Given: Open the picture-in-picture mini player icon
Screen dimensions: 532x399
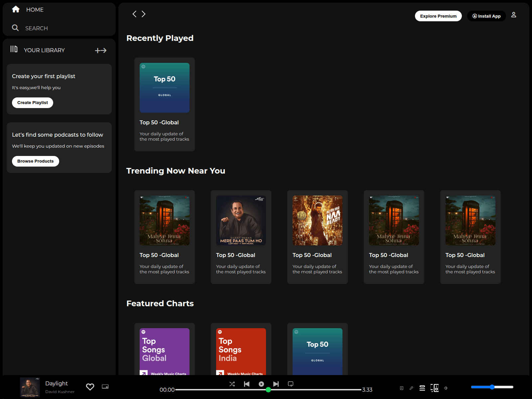Looking at the screenshot, I should 105,387.
